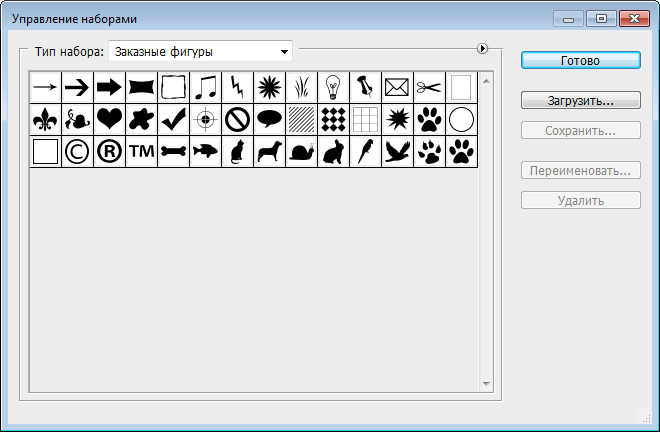Select the copyright symbol shape
This screenshot has width=660, height=432.
tap(77, 152)
